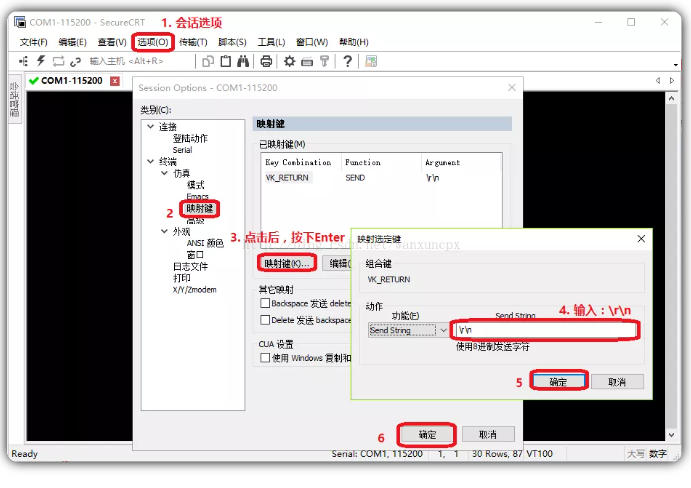Click the Quick Connect lightning icon
This screenshot has height=488, width=691.
coord(41,61)
